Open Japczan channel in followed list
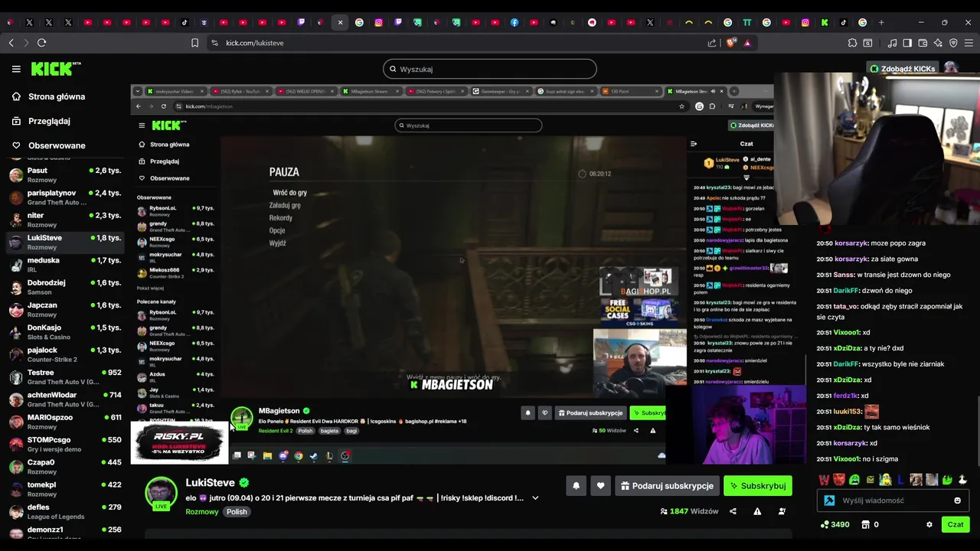 coord(65,309)
